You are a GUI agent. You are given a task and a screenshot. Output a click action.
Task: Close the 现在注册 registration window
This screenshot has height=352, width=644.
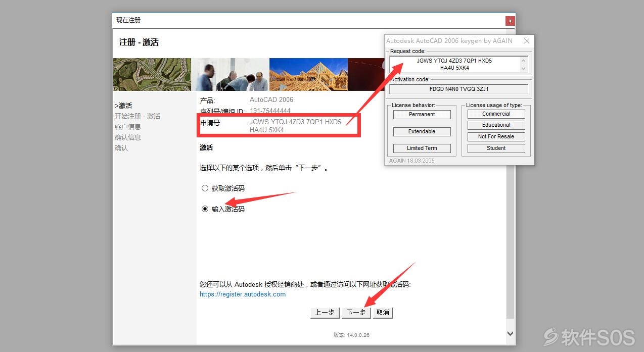[x=510, y=21]
